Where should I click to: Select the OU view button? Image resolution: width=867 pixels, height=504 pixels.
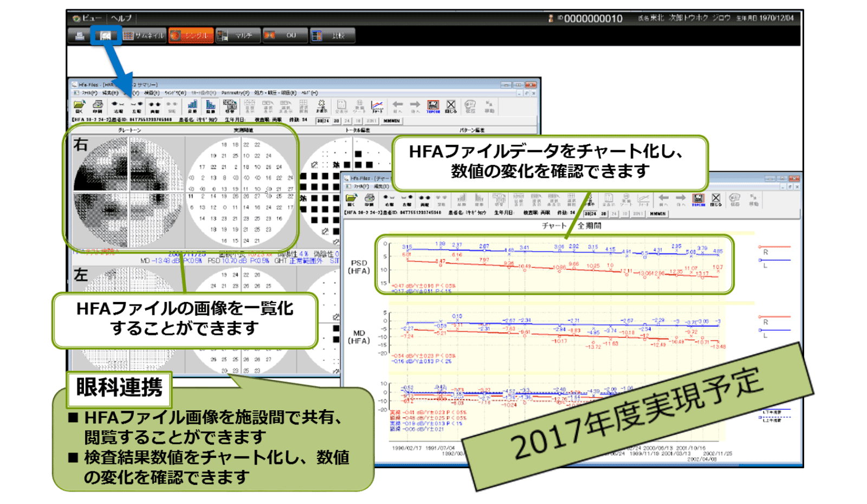pos(284,36)
